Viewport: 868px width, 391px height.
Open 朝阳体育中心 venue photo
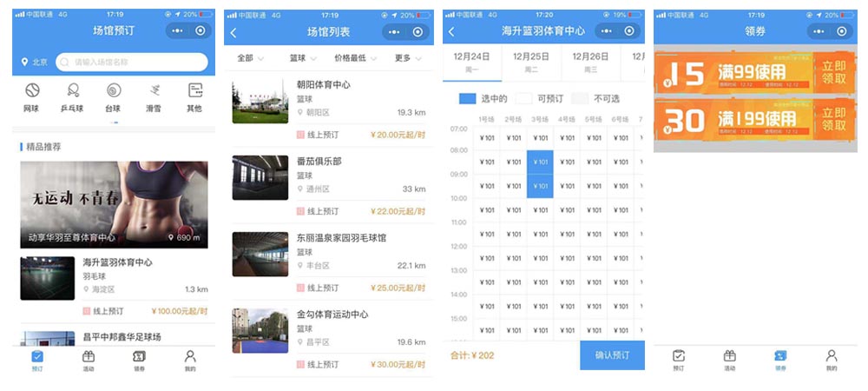260,102
